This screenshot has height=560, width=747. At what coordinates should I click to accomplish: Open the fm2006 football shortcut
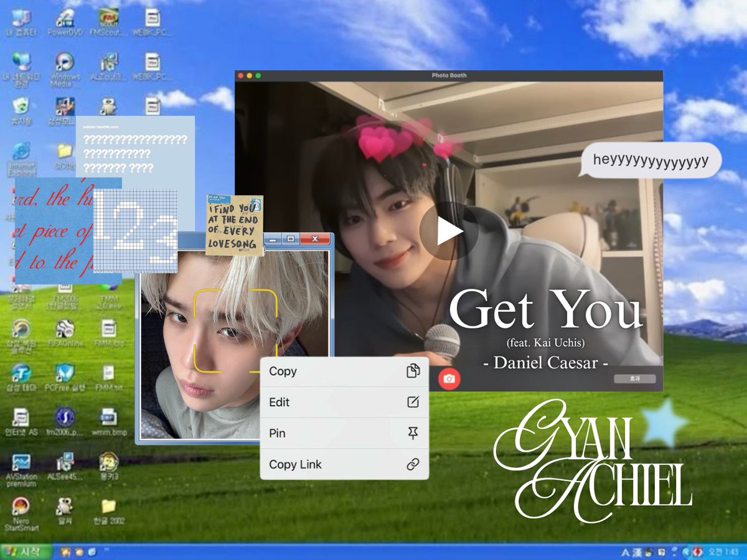[x=65, y=422]
